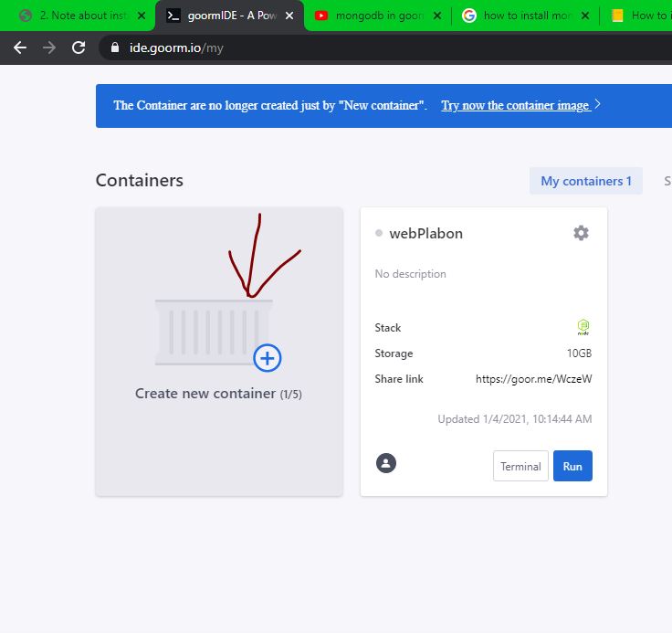Click the 'Stack' label
Image resolution: width=672 pixels, height=633 pixels.
click(388, 328)
